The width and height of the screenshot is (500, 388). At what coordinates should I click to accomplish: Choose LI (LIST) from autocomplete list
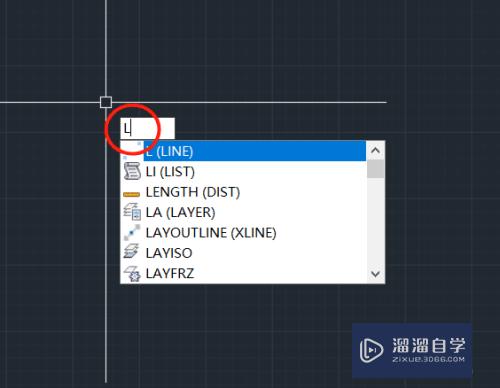[243, 171]
